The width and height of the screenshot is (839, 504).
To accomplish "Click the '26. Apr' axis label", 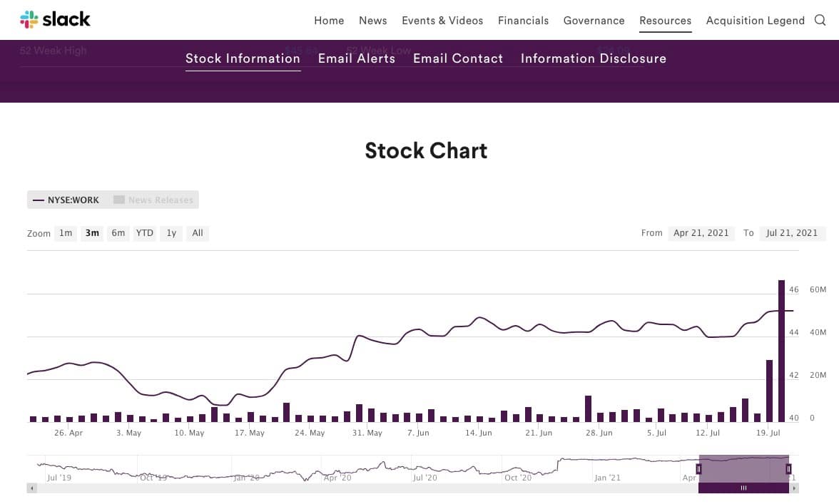I will [68, 433].
